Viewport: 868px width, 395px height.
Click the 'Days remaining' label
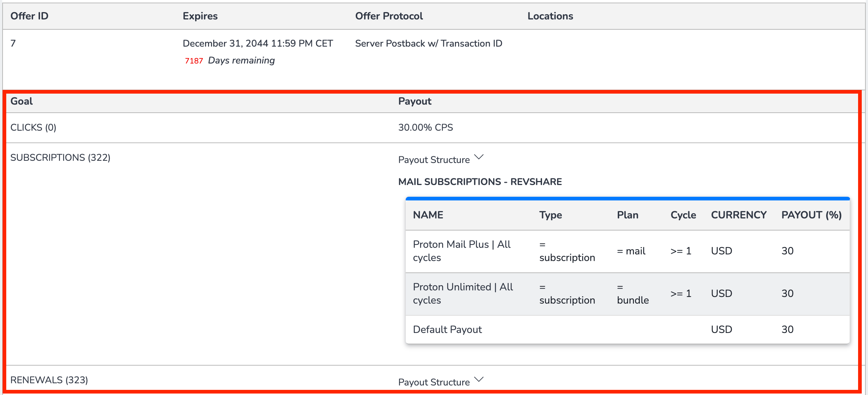[241, 60]
